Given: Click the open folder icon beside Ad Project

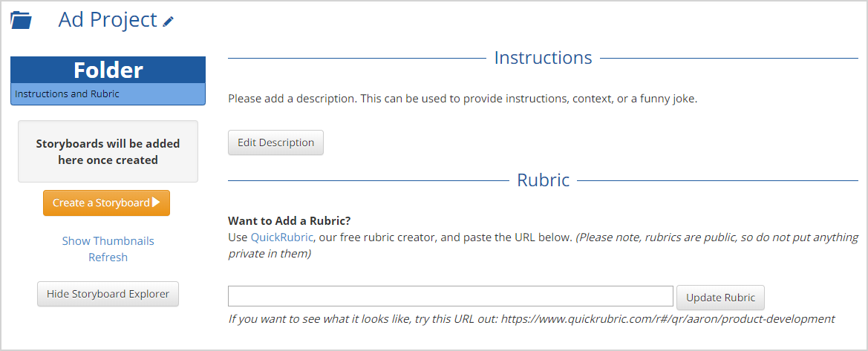Looking at the screenshot, I should coord(21,20).
